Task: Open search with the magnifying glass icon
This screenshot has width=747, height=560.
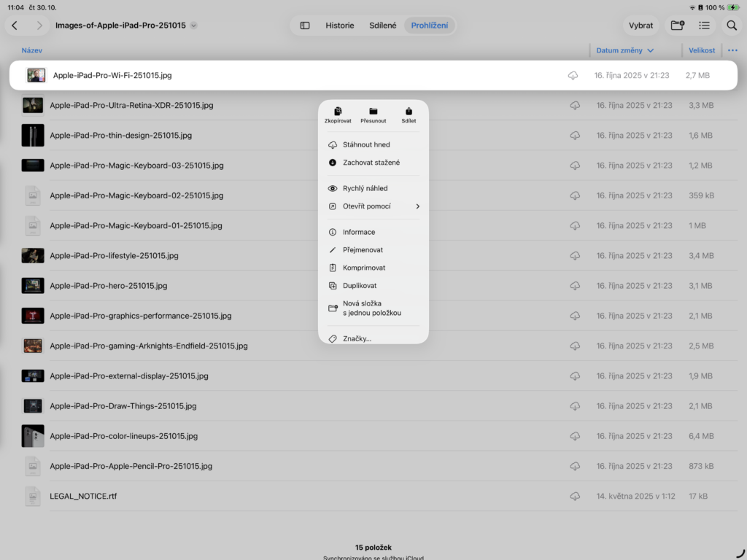Action: (731, 26)
